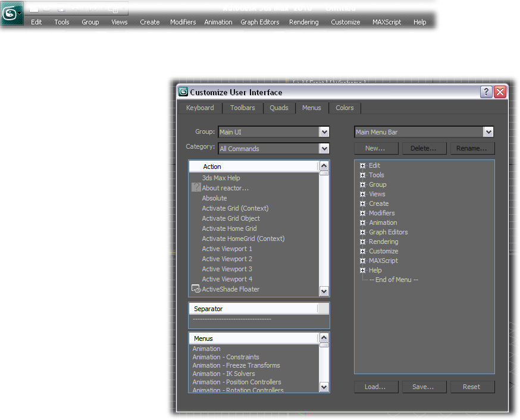Select 'Active Viewport 3' action
The height and width of the screenshot is (420, 520).
tap(227, 269)
